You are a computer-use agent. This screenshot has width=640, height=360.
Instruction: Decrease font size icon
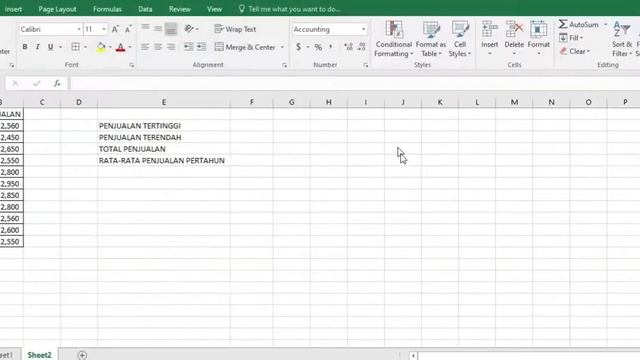[x=128, y=29]
